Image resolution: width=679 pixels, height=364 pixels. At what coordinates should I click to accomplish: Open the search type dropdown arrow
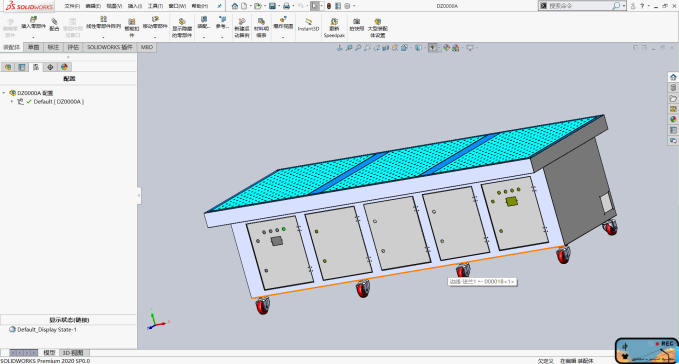click(x=624, y=6)
